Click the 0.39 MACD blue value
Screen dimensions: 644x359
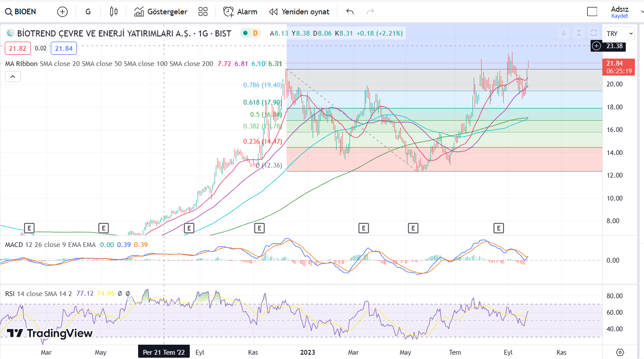(124, 245)
